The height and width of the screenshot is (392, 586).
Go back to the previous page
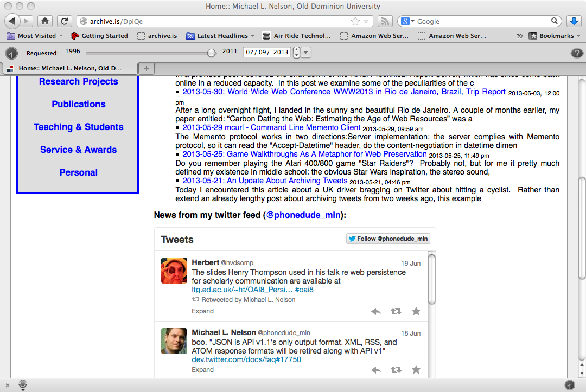point(11,21)
